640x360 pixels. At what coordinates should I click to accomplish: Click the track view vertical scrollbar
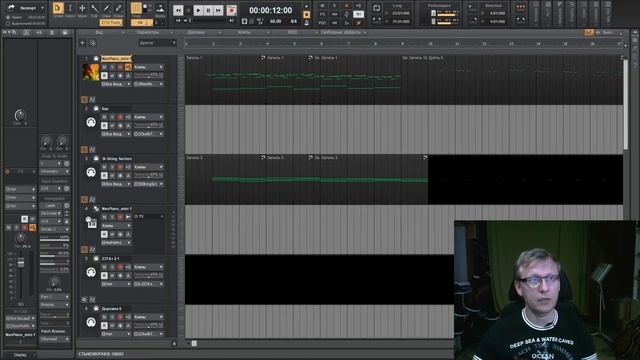[625, 105]
